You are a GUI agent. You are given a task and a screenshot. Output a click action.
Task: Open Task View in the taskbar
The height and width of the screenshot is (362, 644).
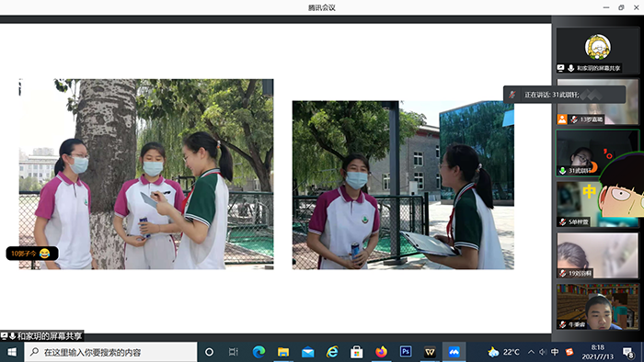[234, 352]
